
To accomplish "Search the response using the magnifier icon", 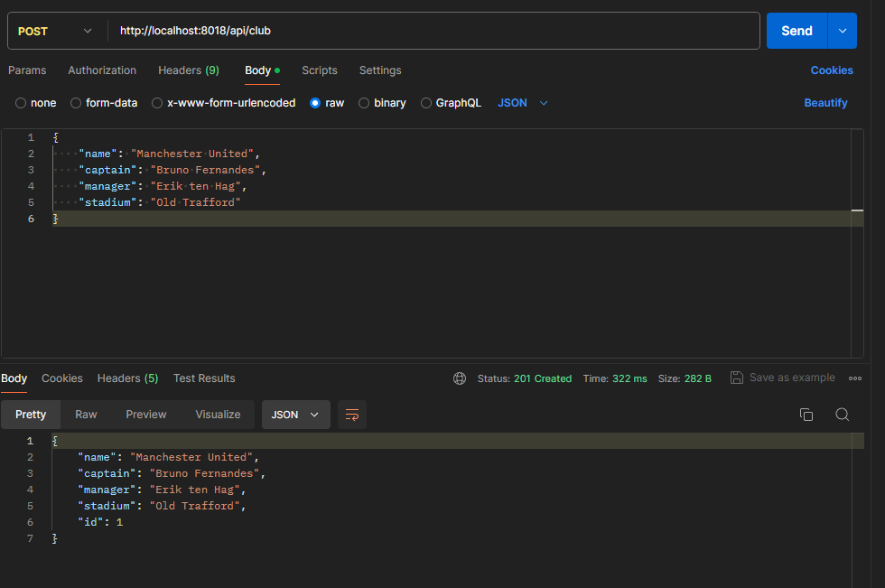I will (x=842, y=415).
